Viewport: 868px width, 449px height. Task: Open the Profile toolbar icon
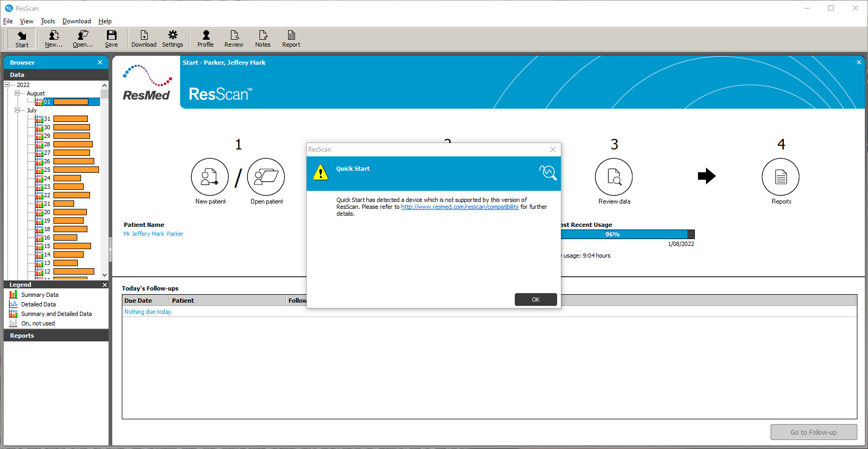pos(205,39)
